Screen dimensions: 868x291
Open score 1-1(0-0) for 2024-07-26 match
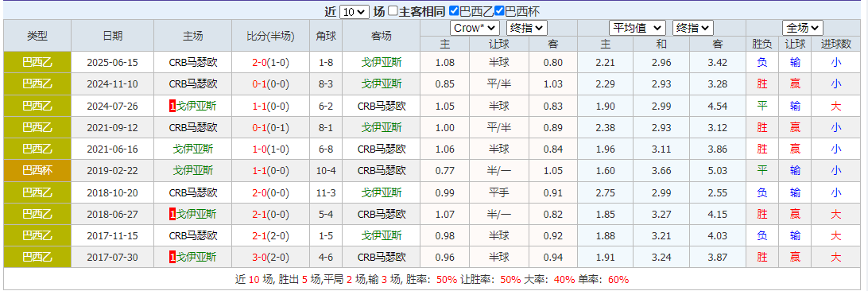click(x=270, y=106)
